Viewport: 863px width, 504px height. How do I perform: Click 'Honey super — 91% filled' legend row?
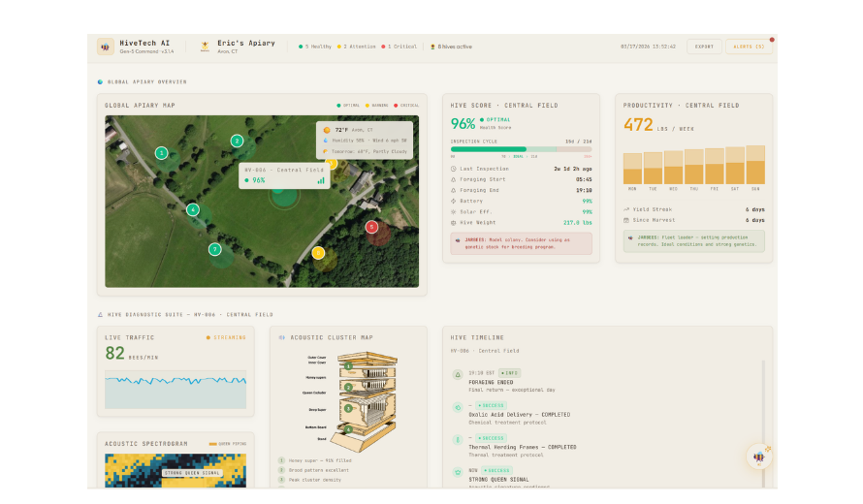tap(315, 460)
